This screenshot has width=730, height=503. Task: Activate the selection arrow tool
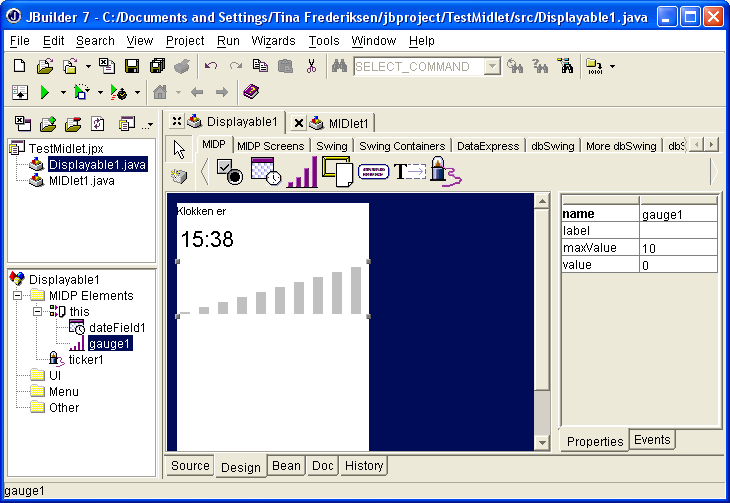(x=179, y=149)
